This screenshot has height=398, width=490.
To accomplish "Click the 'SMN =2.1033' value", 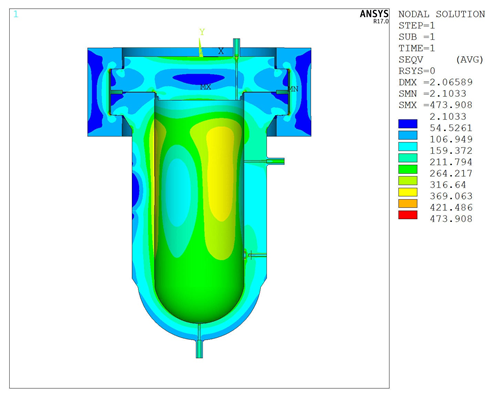I will point(432,94).
